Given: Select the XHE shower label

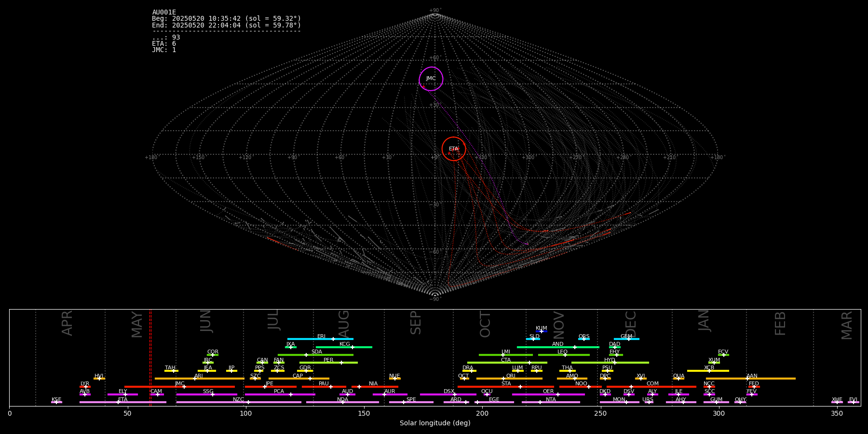Looking at the screenshot, I should (x=837, y=400).
